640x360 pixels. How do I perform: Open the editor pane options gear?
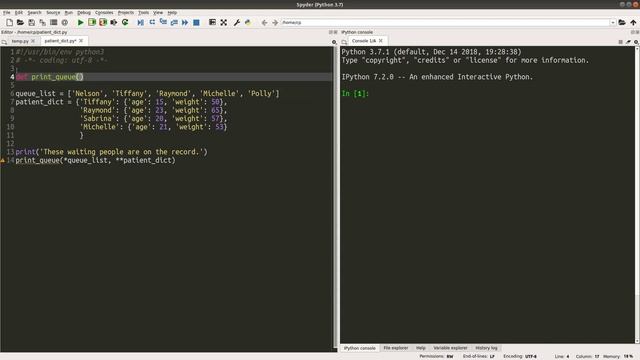pyautogui.click(x=334, y=42)
